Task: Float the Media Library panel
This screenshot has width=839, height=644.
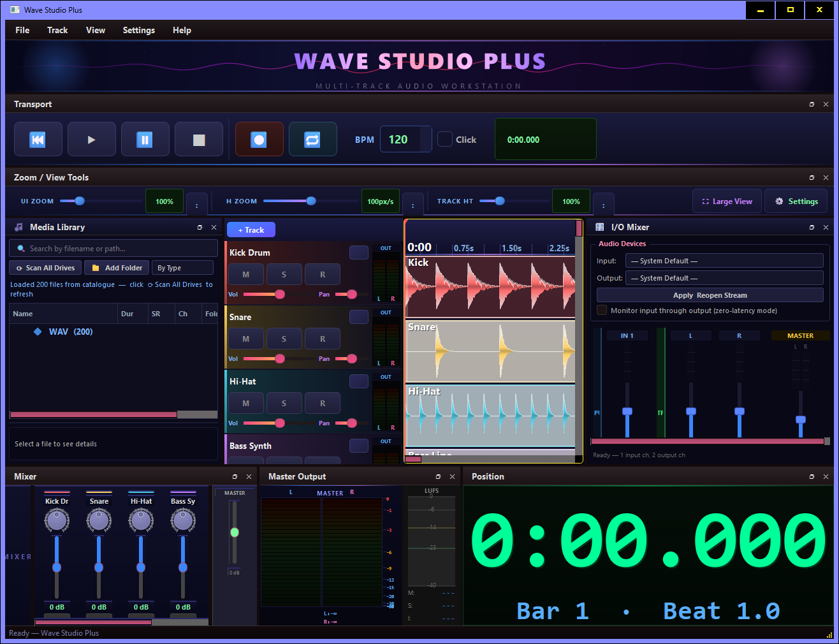Action: pos(200,227)
